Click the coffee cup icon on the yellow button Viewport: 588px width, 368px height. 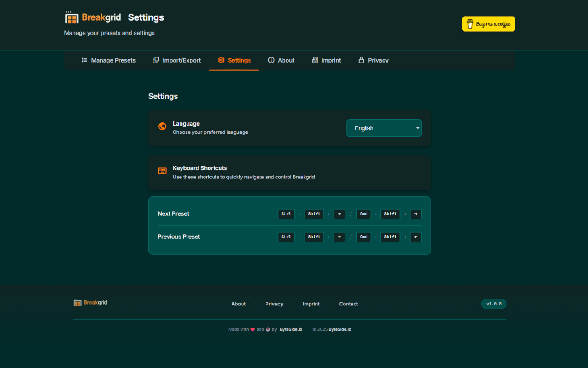pyautogui.click(x=469, y=23)
